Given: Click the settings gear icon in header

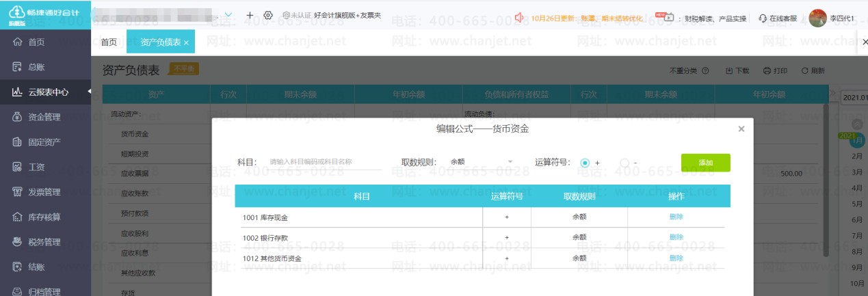Looking at the screenshot, I should [268, 15].
